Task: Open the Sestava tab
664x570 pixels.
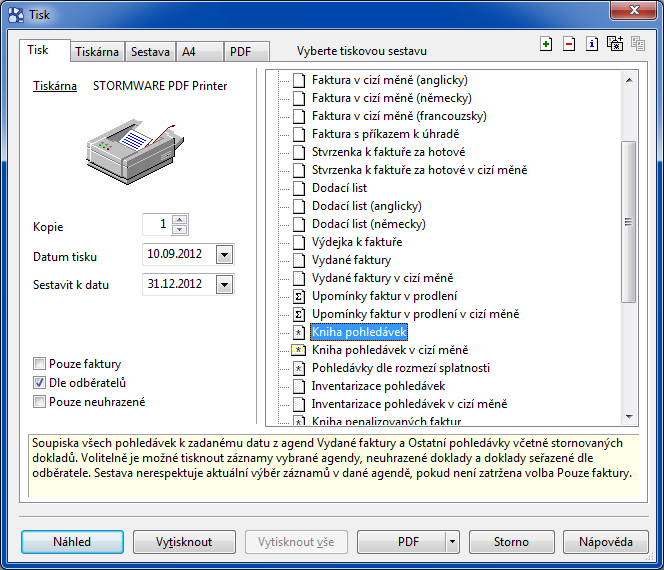Action: click(x=150, y=52)
